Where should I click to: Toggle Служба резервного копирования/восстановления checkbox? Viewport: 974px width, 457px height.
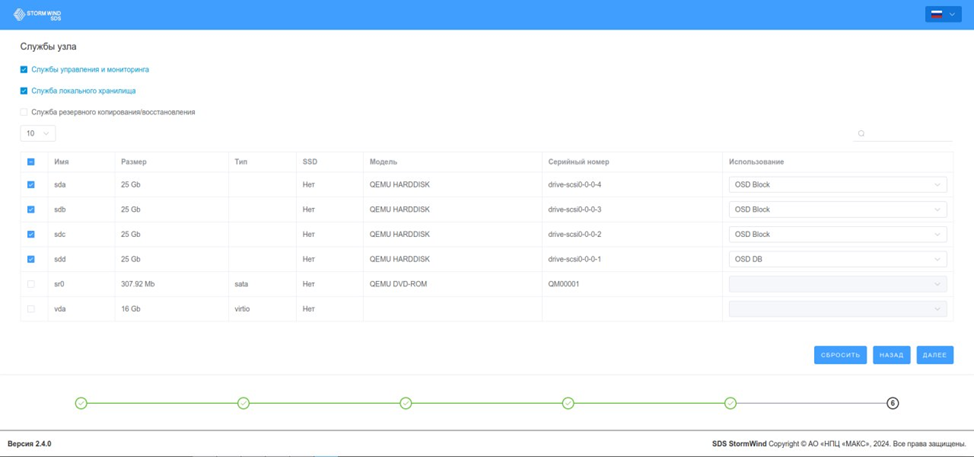(x=24, y=112)
